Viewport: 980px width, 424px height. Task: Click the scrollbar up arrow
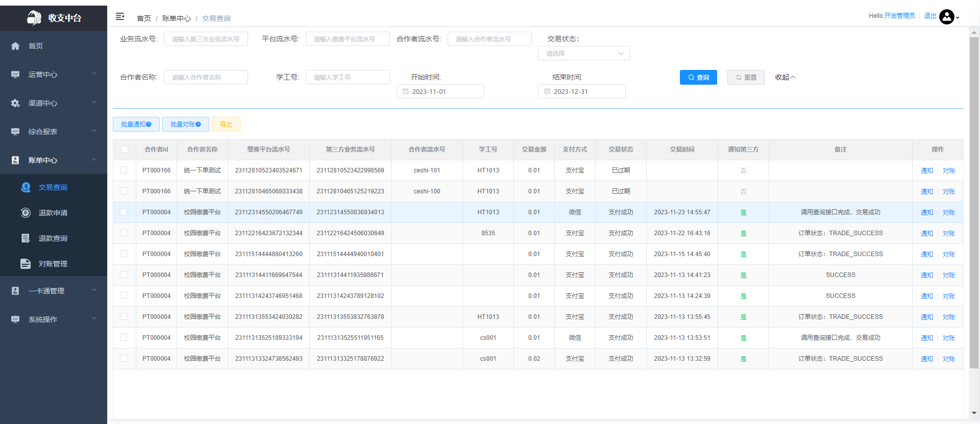tap(974, 32)
